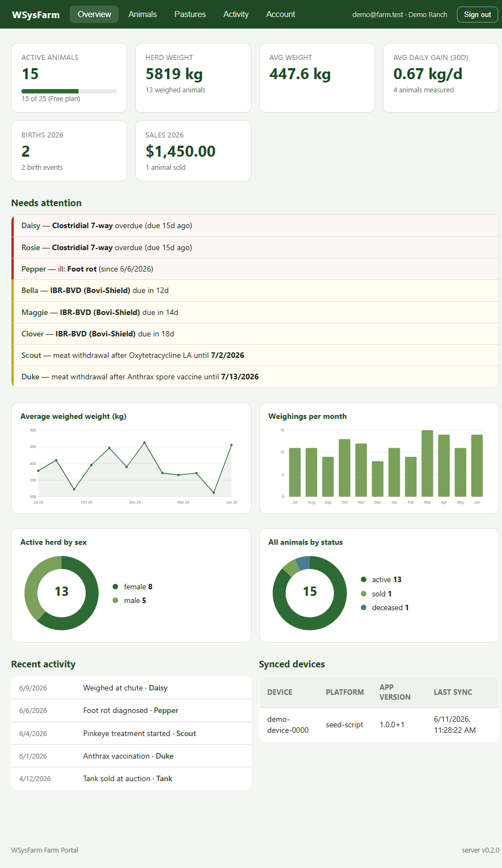The width and height of the screenshot is (502, 868).
Task: Click the active status legend dot
Action: click(x=364, y=579)
